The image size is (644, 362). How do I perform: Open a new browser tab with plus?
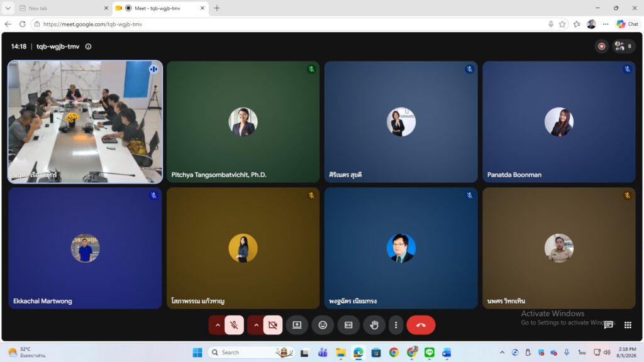click(217, 8)
